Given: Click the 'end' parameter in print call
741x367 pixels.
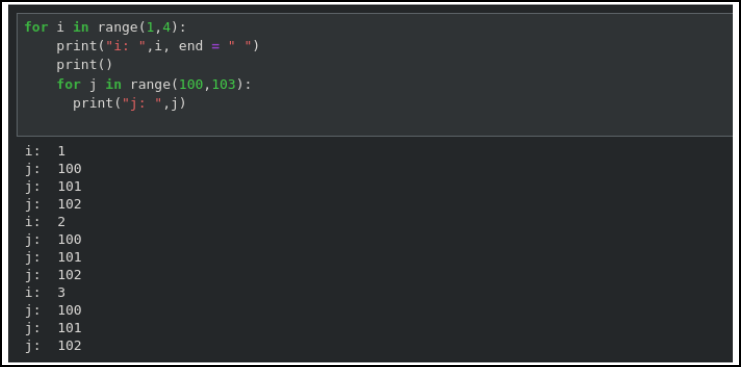Looking at the screenshot, I should (191, 46).
